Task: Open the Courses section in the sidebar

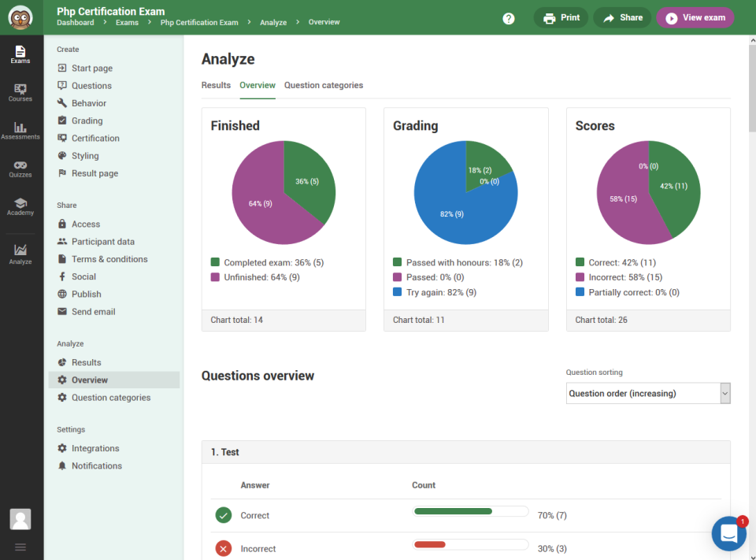Action: point(20,92)
